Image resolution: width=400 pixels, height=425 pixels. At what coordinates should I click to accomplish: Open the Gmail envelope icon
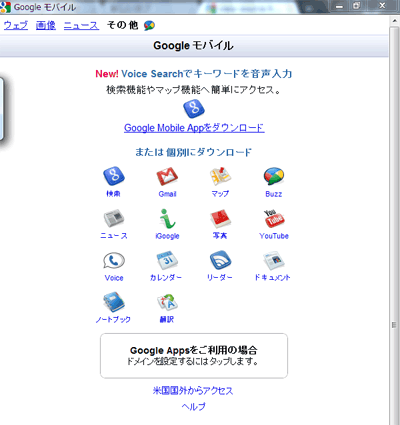[x=167, y=176]
